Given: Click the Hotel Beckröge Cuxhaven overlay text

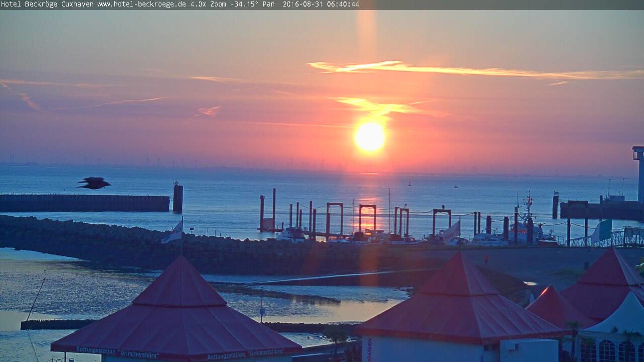Looking at the screenshot, I should (x=47, y=4).
